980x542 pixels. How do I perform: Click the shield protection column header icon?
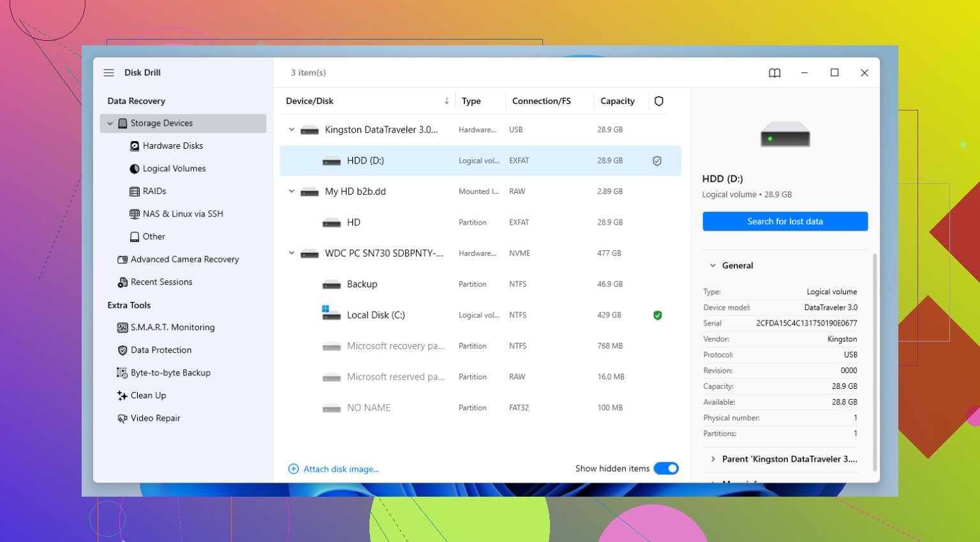659,101
